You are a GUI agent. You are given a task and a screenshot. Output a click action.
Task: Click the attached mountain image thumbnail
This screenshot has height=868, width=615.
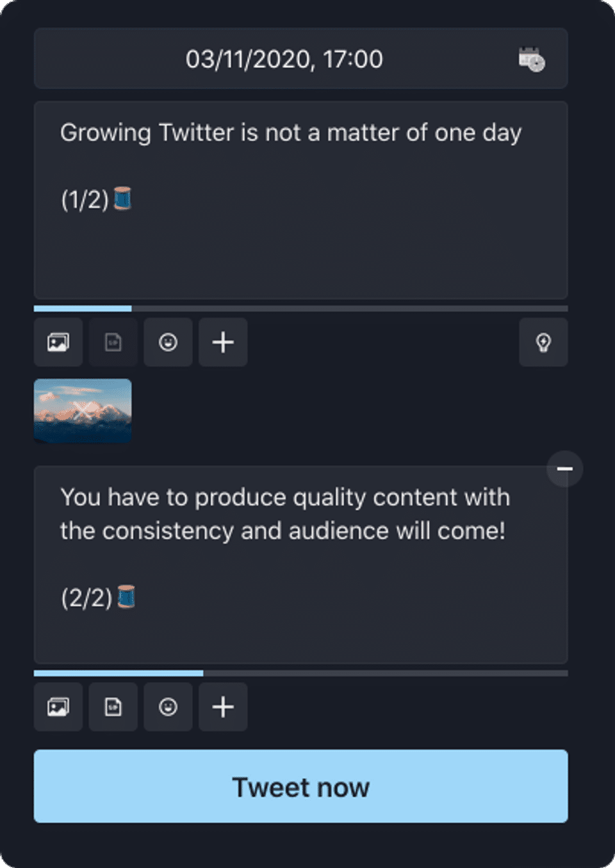point(83,411)
